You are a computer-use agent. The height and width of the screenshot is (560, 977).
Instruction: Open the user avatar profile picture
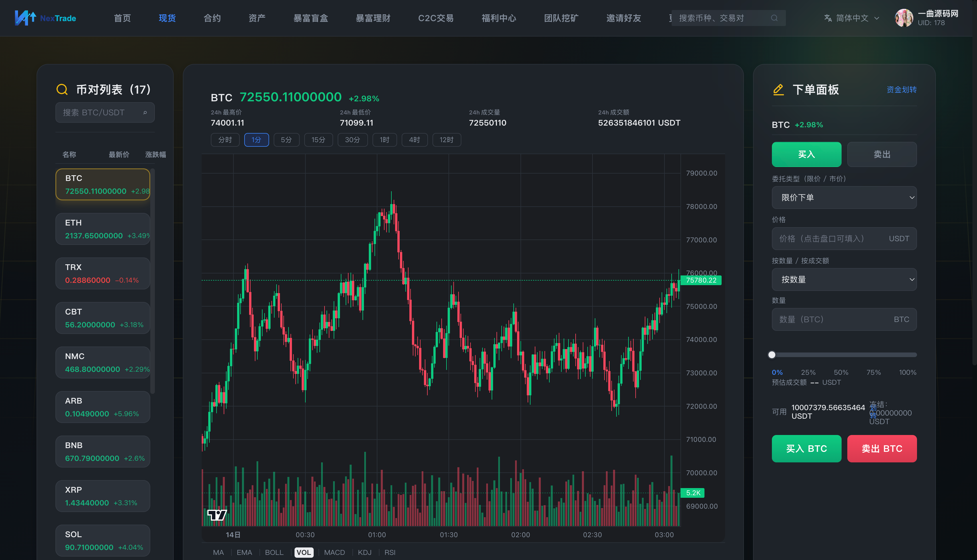(904, 18)
